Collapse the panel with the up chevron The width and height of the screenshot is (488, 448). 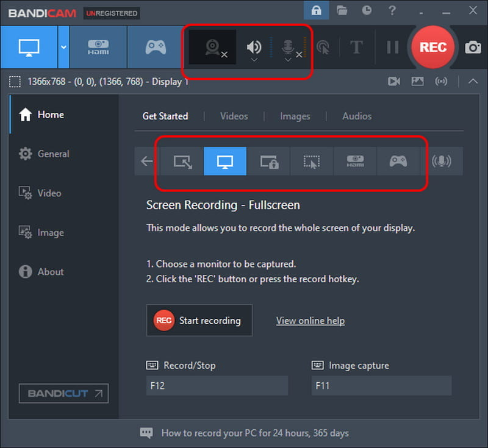point(473,82)
